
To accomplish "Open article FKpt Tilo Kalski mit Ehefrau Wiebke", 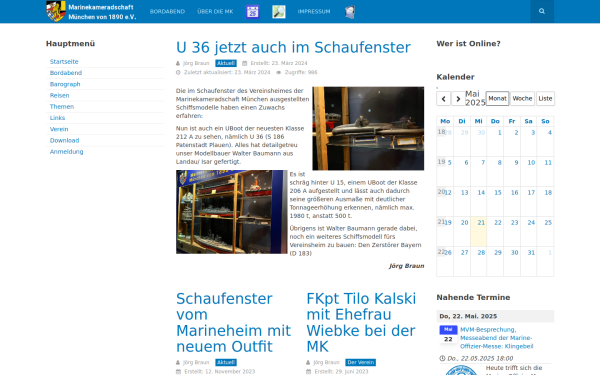I will 361,322.
